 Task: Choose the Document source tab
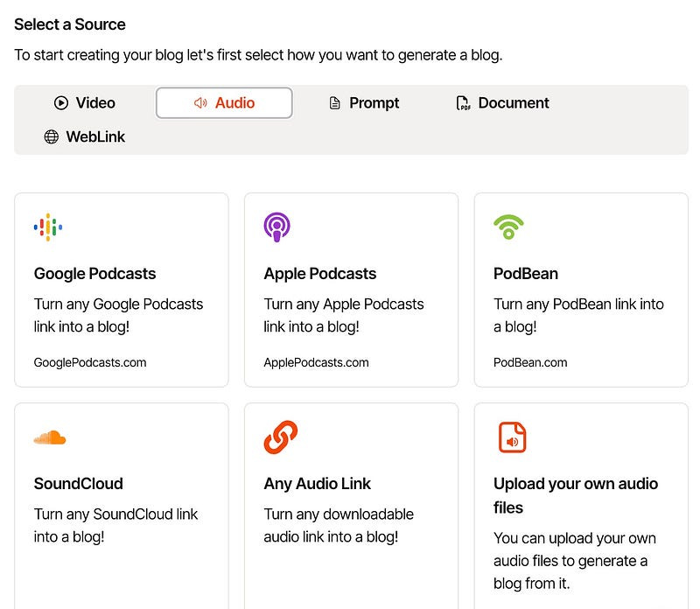[502, 102]
